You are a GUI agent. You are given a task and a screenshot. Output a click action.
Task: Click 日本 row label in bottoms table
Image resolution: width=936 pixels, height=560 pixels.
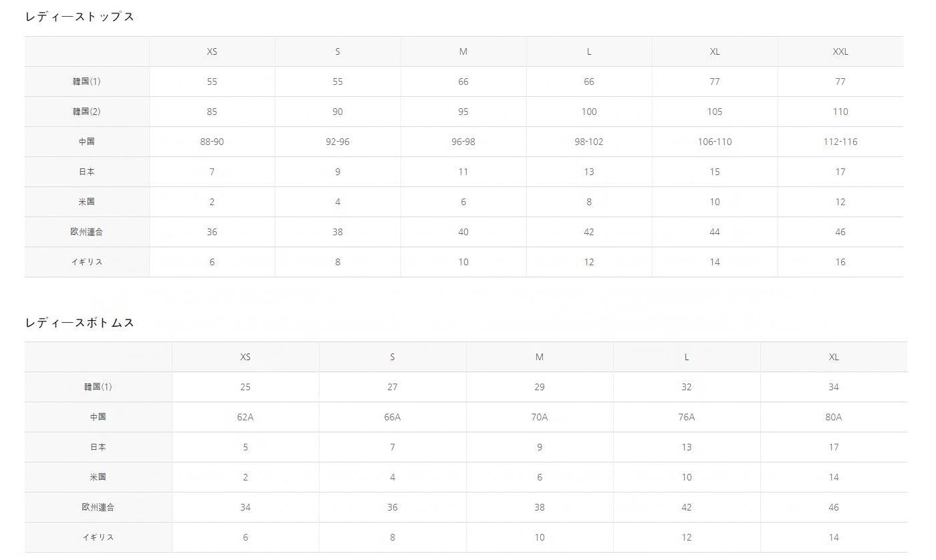tap(98, 447)
